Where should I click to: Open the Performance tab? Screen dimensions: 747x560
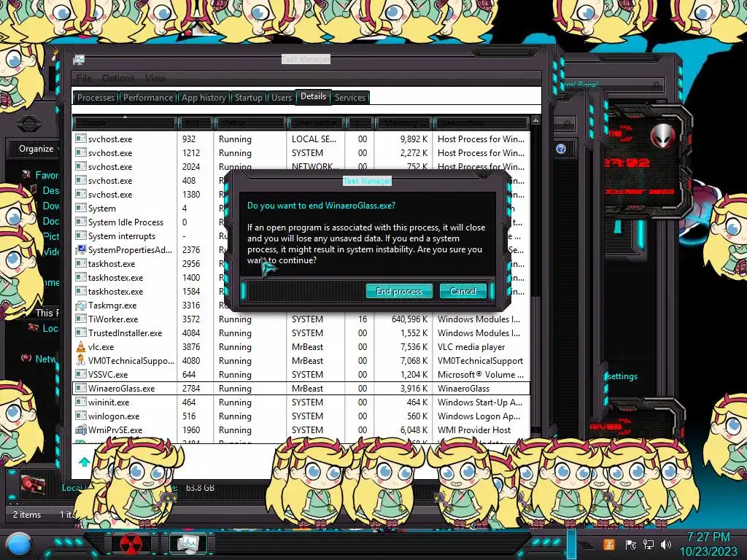[147, 98]
